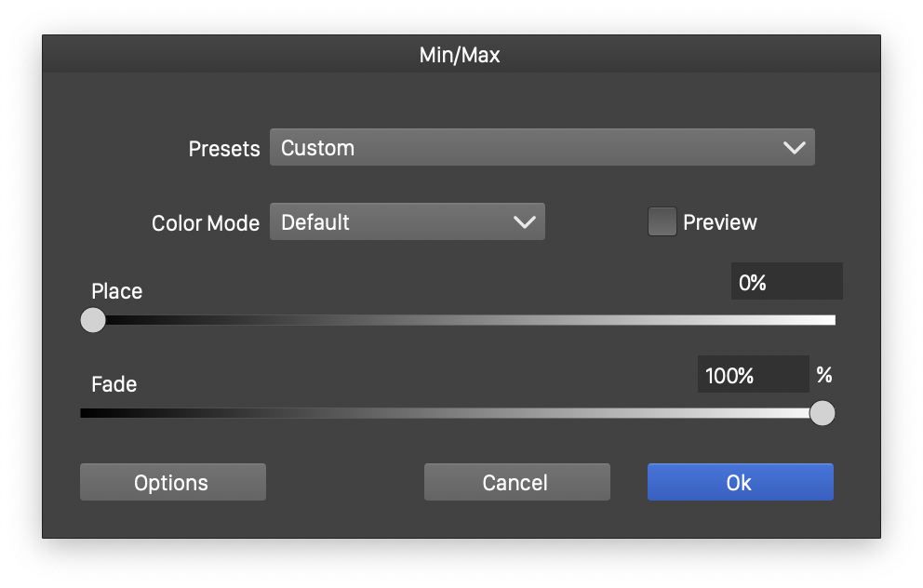This screenshot has height=588, width=923.
Task: Click the Fade label above the slider
Action: point(114,384)
